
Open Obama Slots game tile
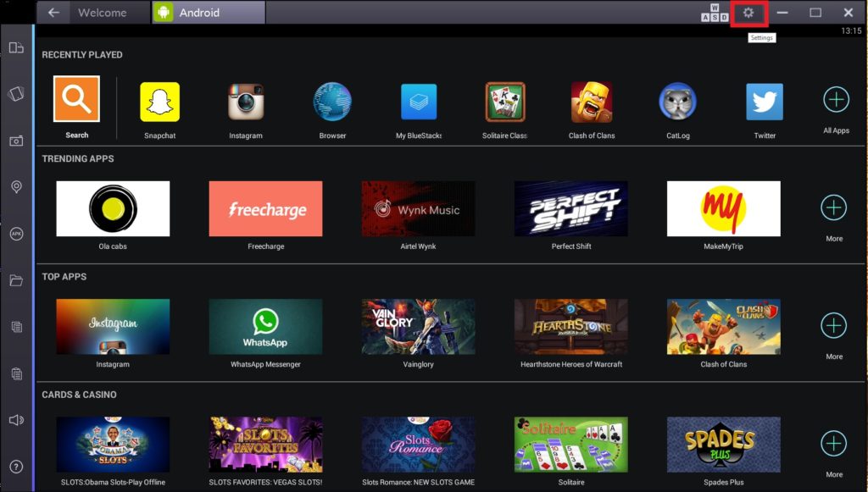113,445
